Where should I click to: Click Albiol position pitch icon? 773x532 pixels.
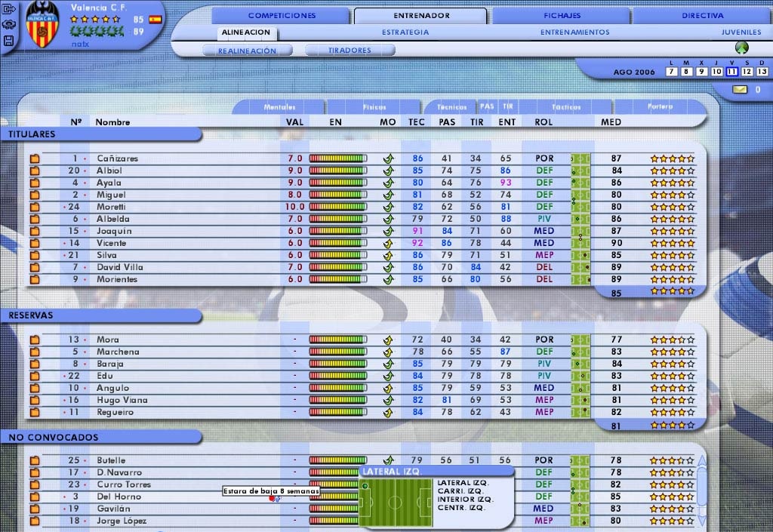tap(581, 171)
